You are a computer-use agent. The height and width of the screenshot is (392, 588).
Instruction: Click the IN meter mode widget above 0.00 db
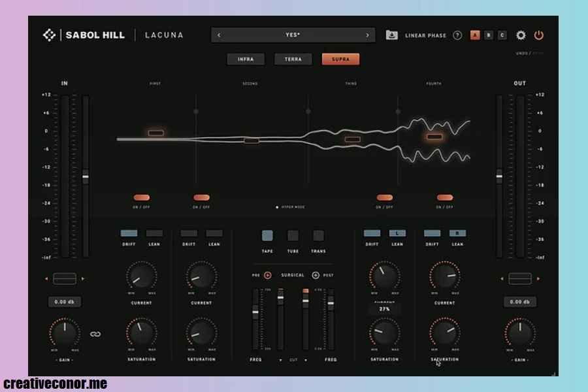click(x=65, y=279)
